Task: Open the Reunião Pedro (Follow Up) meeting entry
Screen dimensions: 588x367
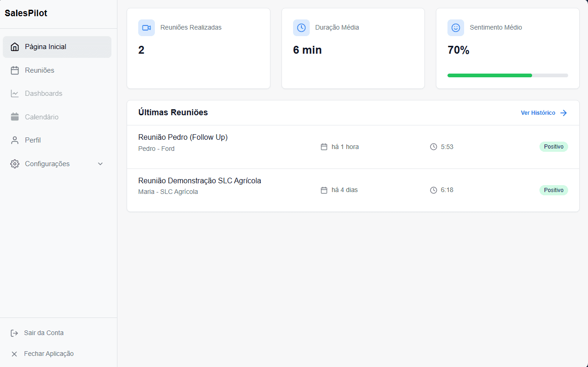Action: tap(183, 137)
